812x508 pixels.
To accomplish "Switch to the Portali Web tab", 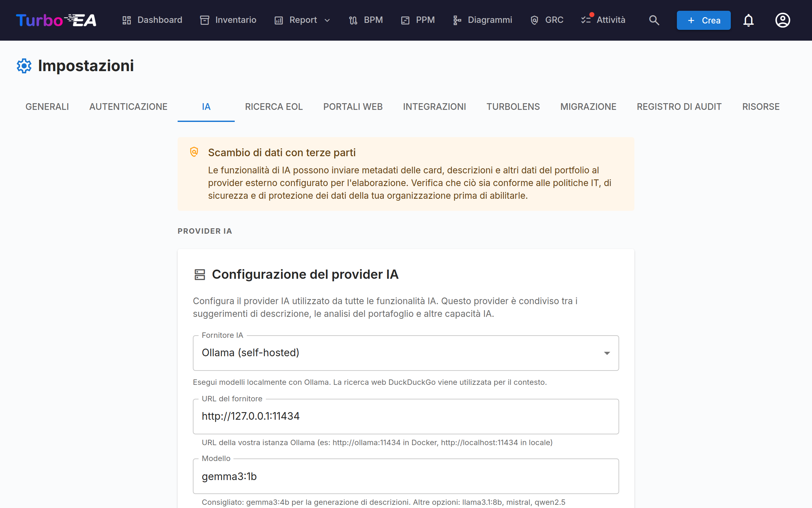I will tap(353, 107).
